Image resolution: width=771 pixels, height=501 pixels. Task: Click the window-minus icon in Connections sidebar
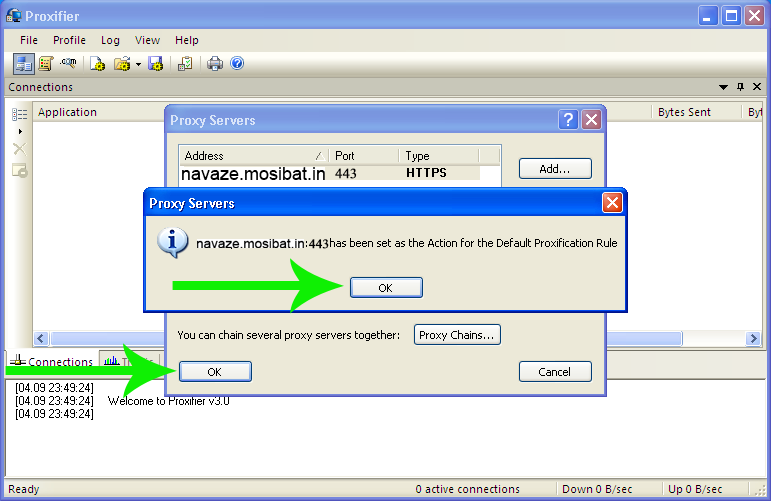[x=20, y=171]
